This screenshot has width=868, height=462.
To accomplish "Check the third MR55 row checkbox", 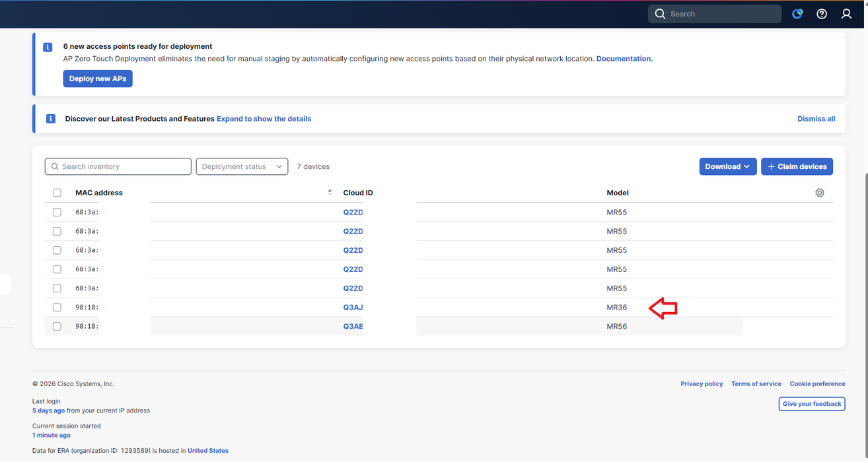I will pyautogui.click(x=57, y=250).
